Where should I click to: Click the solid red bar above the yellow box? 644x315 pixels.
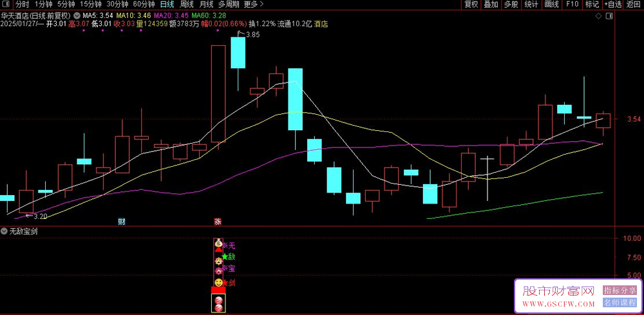point(218,290)
